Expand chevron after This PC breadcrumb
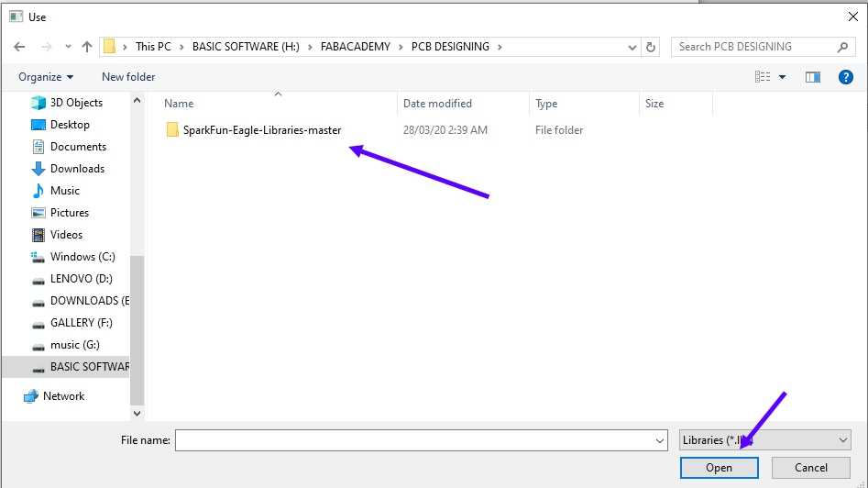Image resolution: width=868 pixels, height=488 pixels. click(181, 48)
